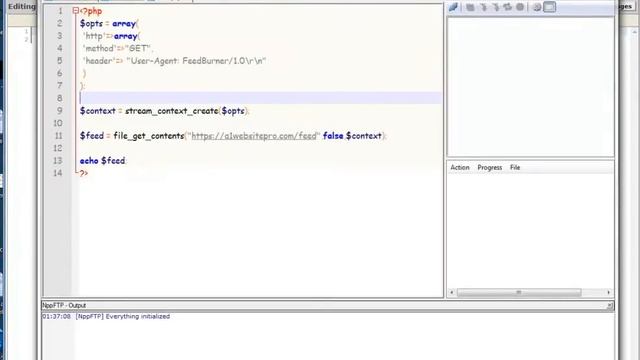Click the NppFTP Upload file icon

pos(496,7)
